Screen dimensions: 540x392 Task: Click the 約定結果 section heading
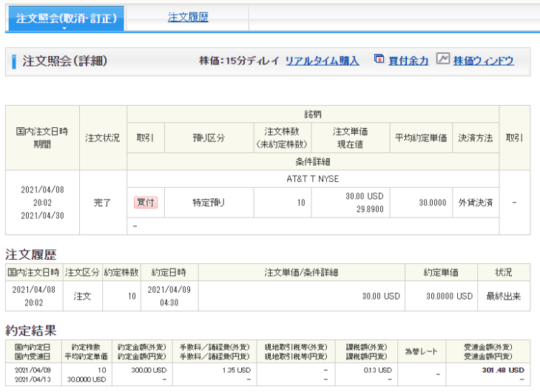click(30, 330)
